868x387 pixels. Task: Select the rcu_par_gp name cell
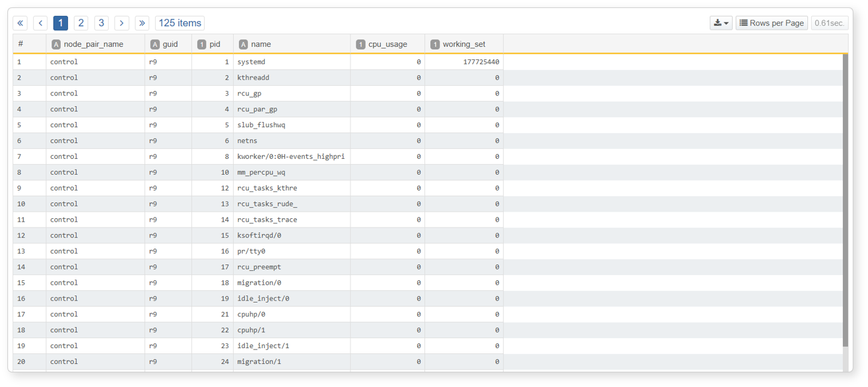coord(292,109)
